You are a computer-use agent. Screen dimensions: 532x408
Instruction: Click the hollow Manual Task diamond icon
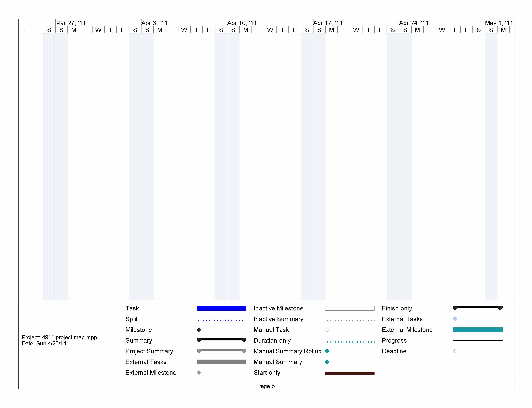point(327,330)
